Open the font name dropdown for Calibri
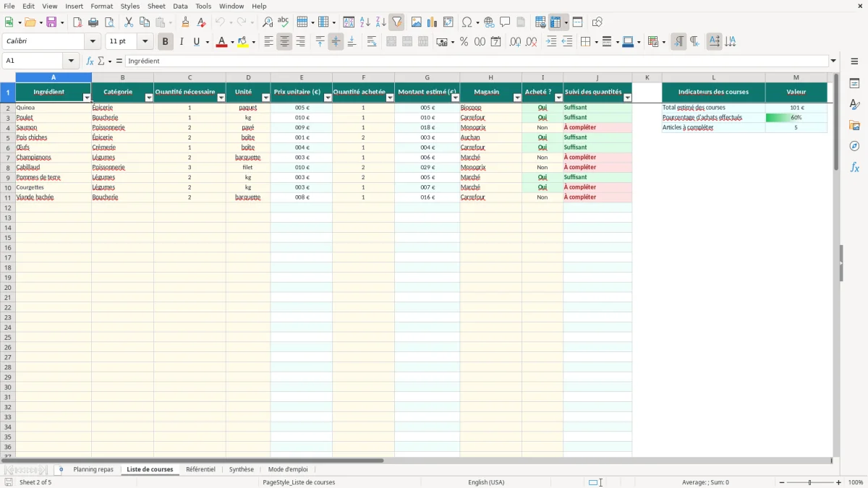Viewport: 868px width, 488px height. tap(93, 42)
